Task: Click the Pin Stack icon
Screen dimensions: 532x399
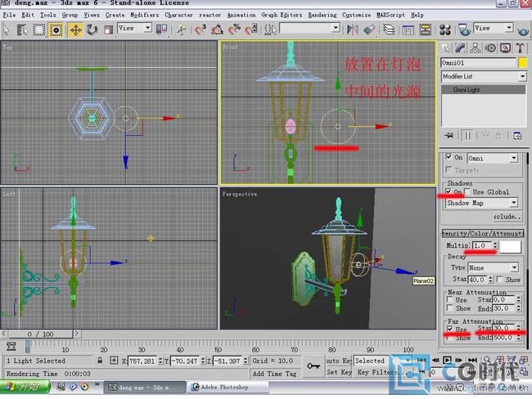Action: click(x=449, y=136)
